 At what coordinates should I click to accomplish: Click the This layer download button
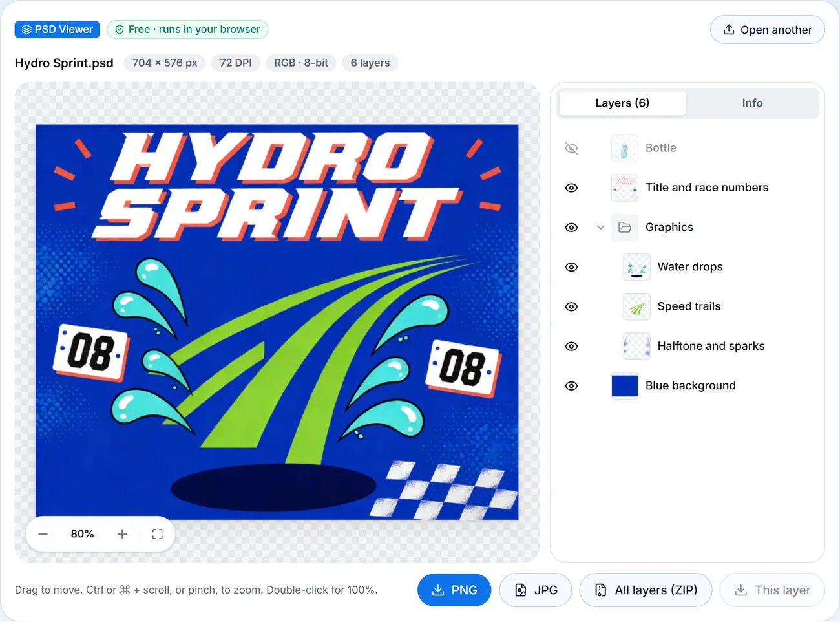(x=772, y=590)
